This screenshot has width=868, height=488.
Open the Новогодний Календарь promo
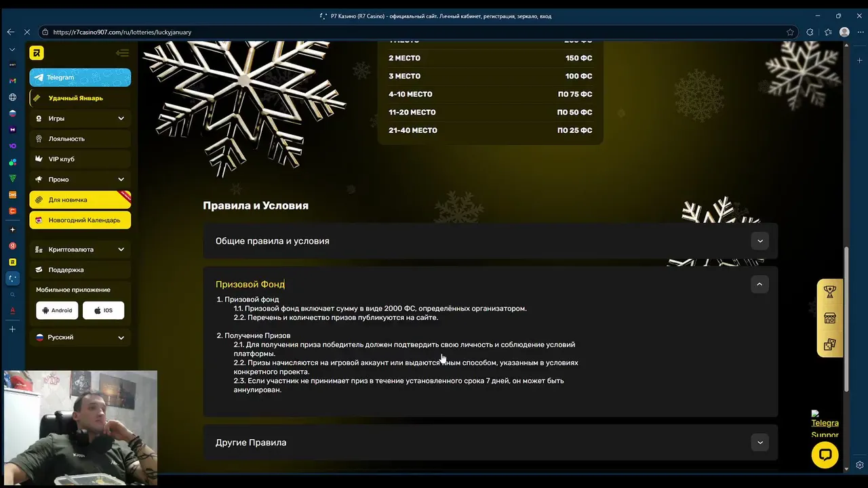(x=80, y=220)
